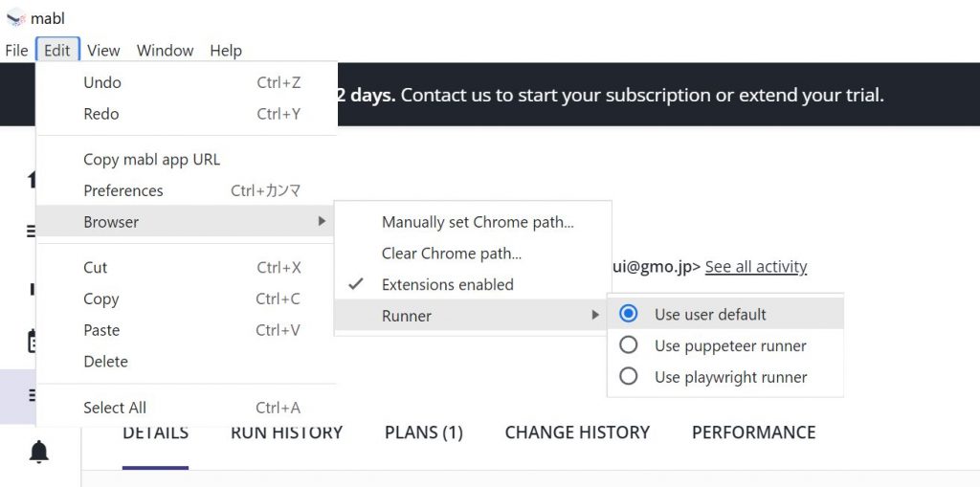Open the Edit menu in menu bar
The width and height of the screenshot is (980, 487).
coord(57,50)
